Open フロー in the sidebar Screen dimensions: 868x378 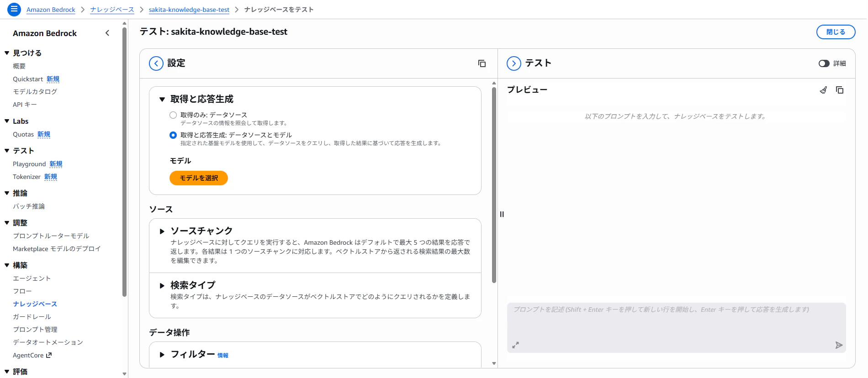(x=22, y=291)
